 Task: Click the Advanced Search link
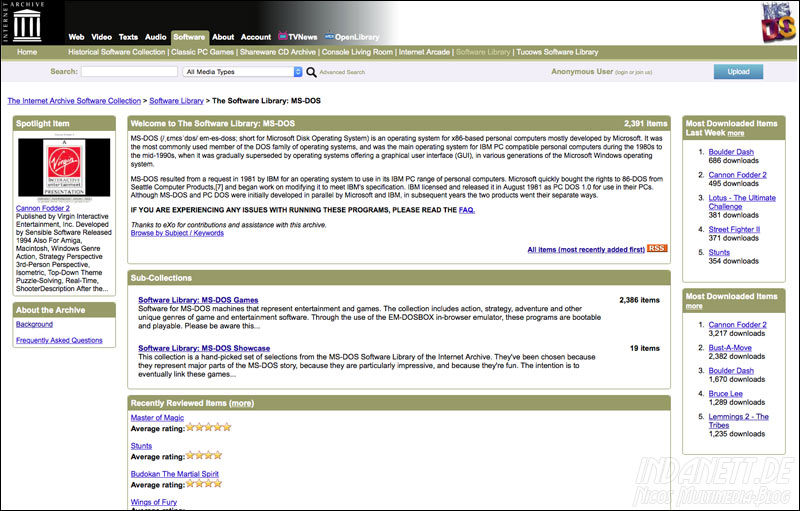(342, 72)
